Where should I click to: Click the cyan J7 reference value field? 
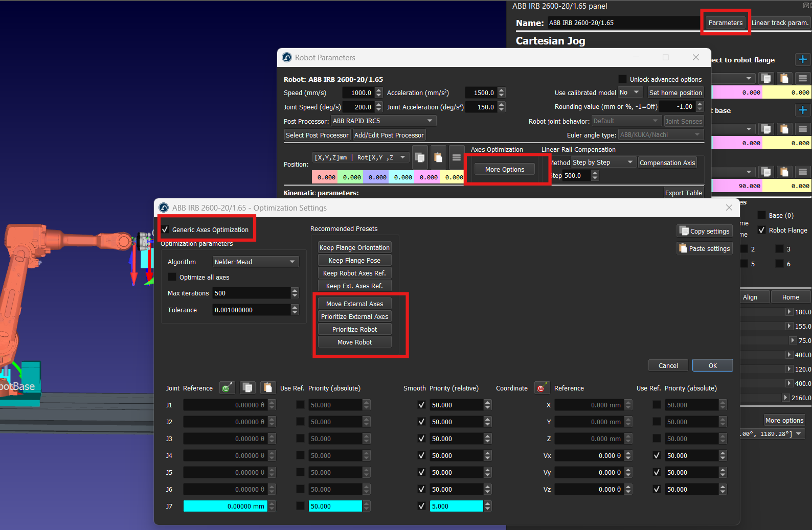point(225,506)
